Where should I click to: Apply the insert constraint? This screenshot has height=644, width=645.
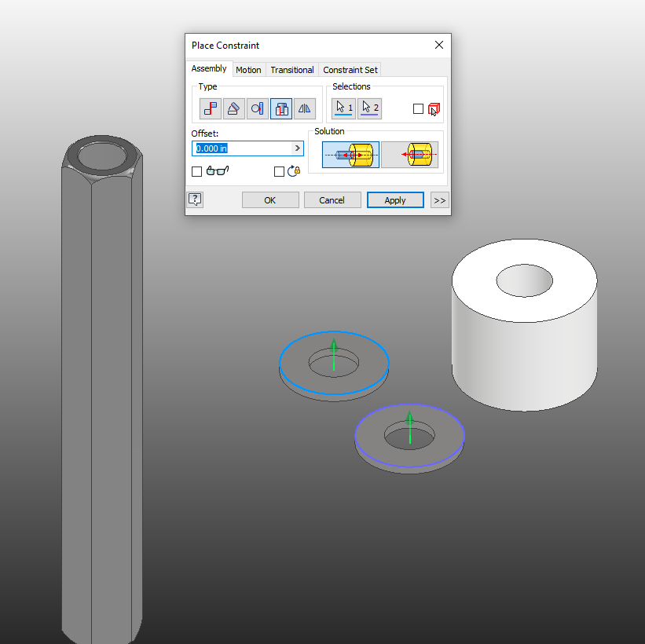(x=395, y=200)
